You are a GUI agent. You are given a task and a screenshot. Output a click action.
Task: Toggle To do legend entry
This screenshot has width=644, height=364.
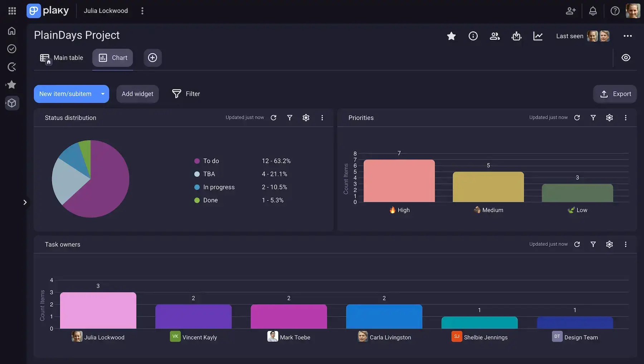pyautogui.click(x=206, y=161)
